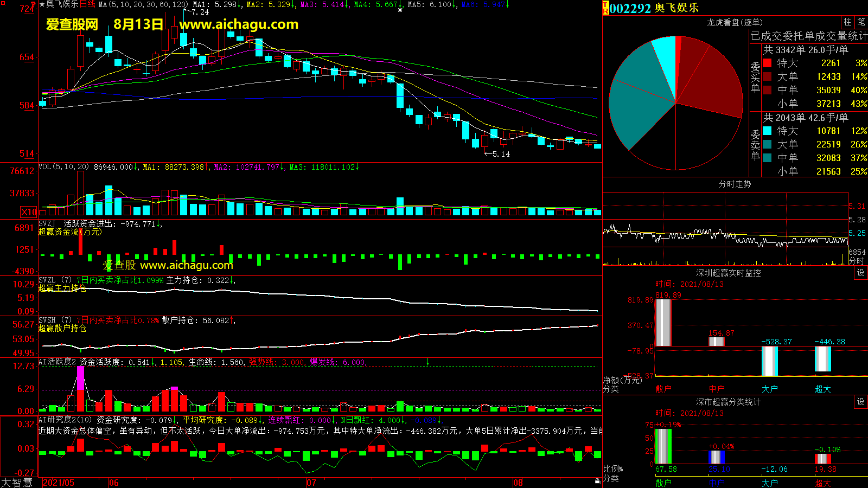Click the 日线 period label
868x488 pixels.
[88, 4]
